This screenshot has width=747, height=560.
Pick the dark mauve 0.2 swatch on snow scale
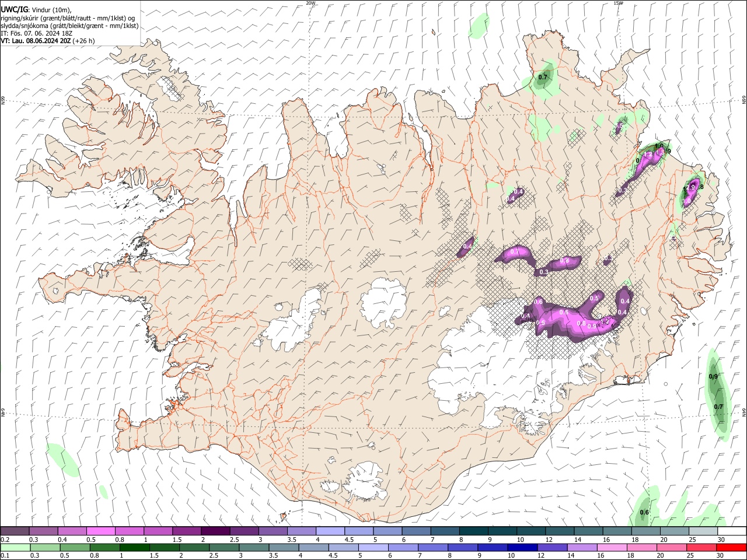(15, 531)
